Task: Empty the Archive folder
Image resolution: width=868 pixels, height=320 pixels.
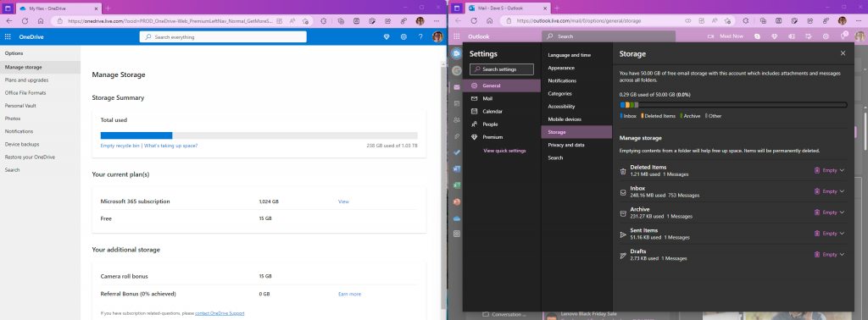Action: point(826,212)
